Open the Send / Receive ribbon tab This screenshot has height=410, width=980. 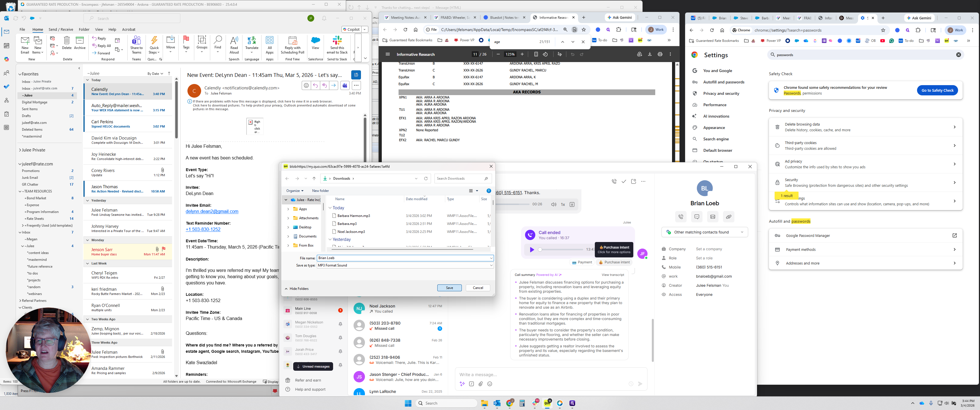(60, 29)
